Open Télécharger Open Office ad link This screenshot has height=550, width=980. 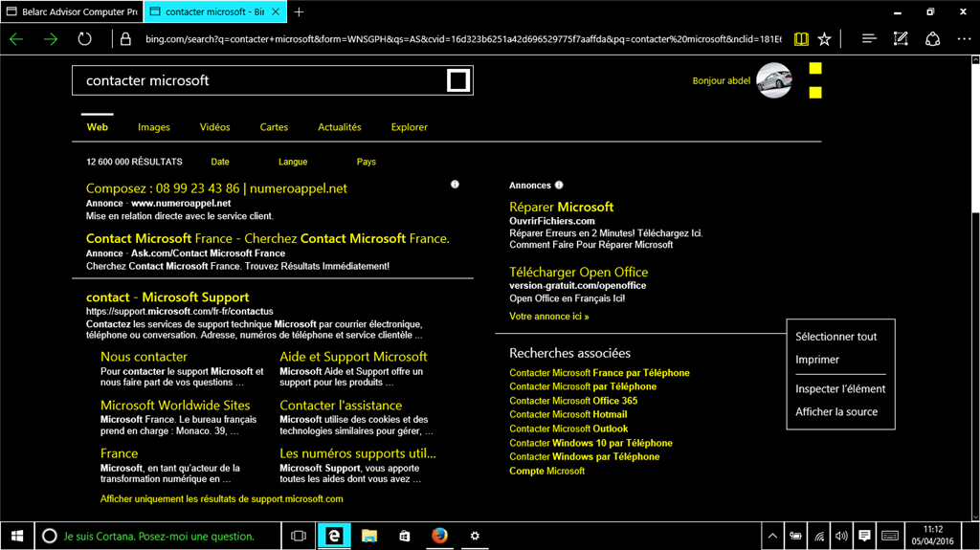point(578,272)
